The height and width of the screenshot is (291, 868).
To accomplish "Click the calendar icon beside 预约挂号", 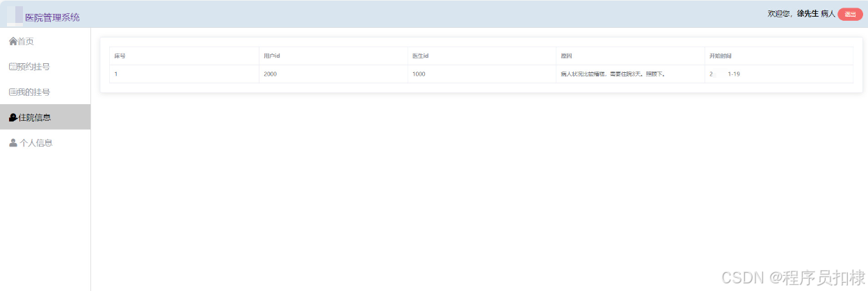I will (x=12, y=67).
